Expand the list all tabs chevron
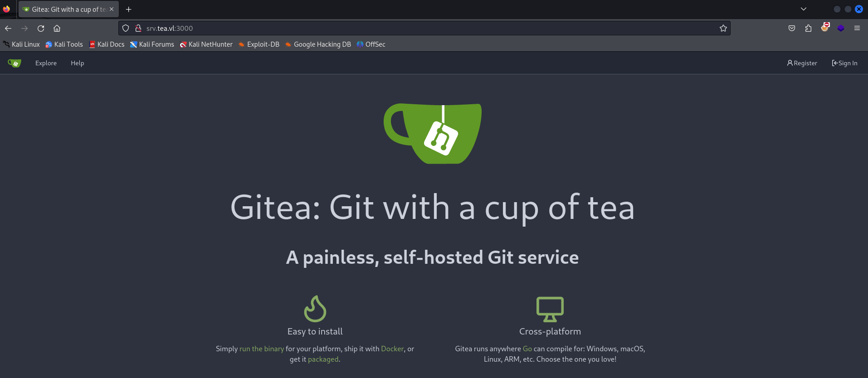868x378 pixels. pyautogui.click(x=804, y=9)
